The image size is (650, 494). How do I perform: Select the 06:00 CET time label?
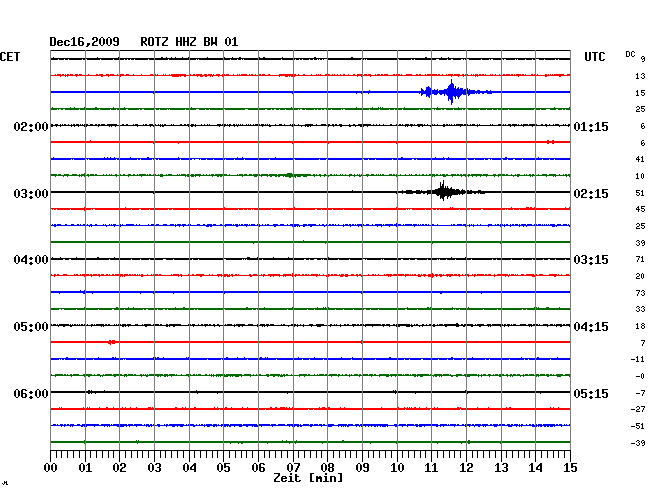[31, 393]
